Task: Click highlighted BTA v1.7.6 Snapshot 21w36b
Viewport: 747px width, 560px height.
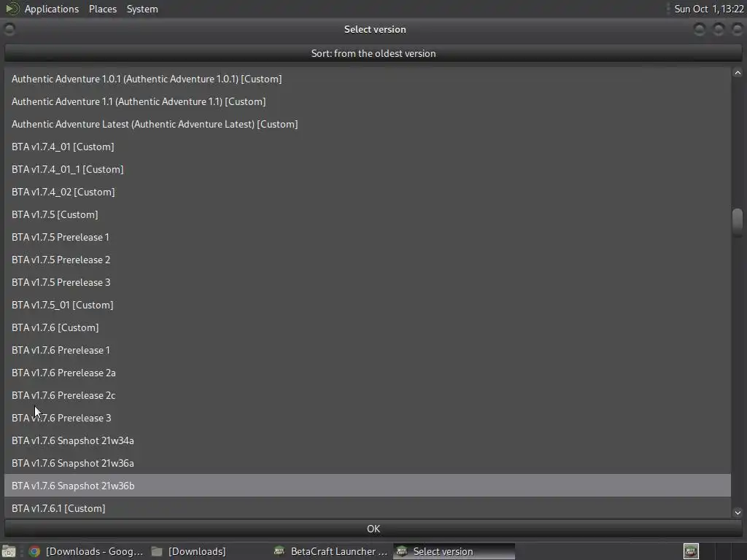Action: tap(368, 486)
